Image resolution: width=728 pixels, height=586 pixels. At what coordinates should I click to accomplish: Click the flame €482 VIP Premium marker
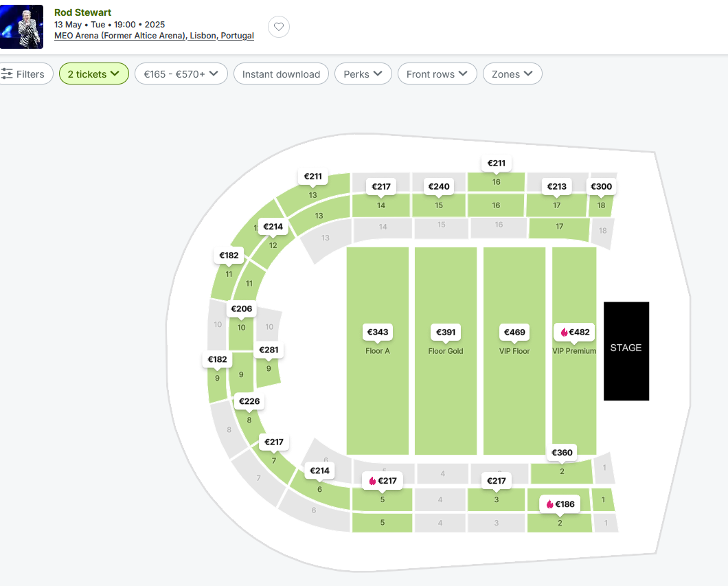[574, 333]
